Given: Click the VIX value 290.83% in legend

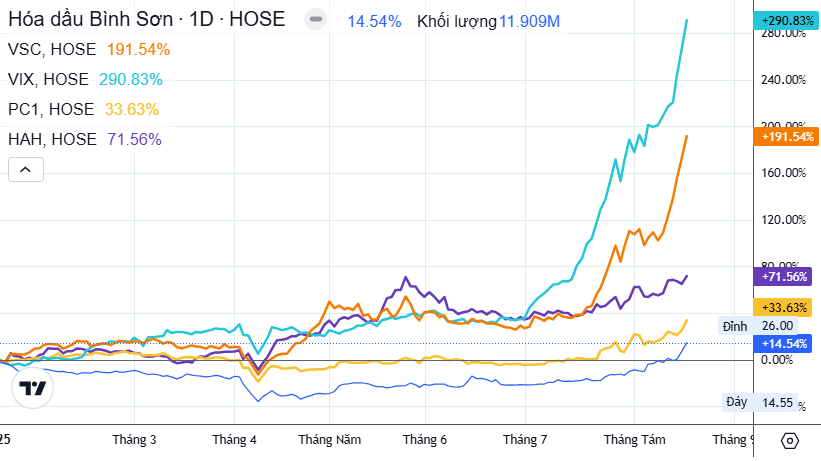Looking at the screenshot, I should tap(131, 79).
